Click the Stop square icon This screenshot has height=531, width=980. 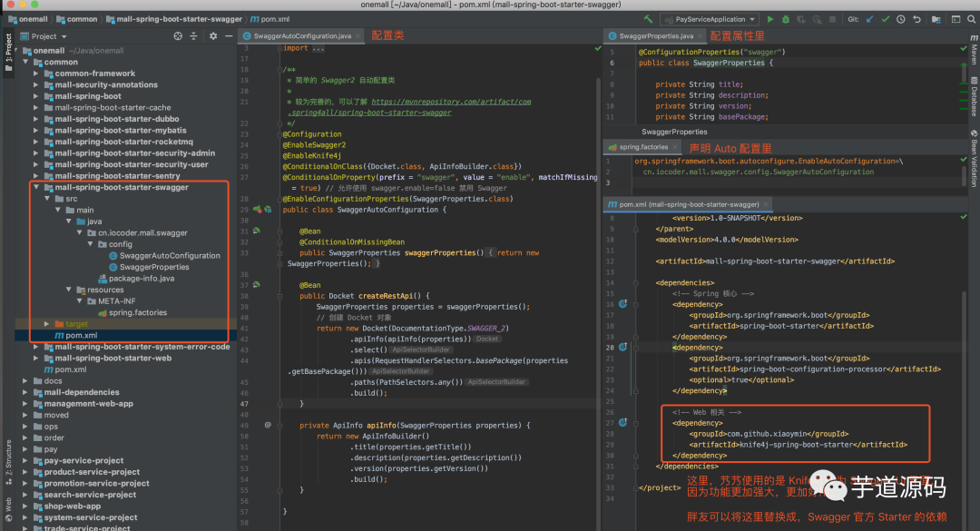(x=832, y=19)
